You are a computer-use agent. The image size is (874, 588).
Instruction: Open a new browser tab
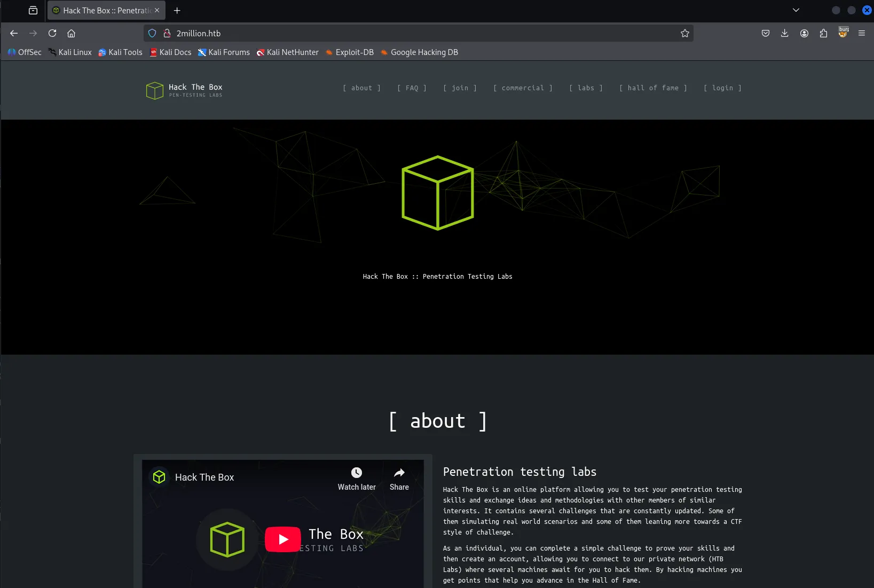pyautogui.click(x=177, y=10)
